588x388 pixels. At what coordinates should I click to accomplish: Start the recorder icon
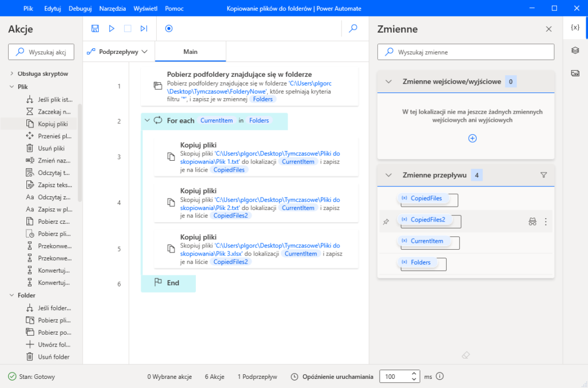(169, 29)
